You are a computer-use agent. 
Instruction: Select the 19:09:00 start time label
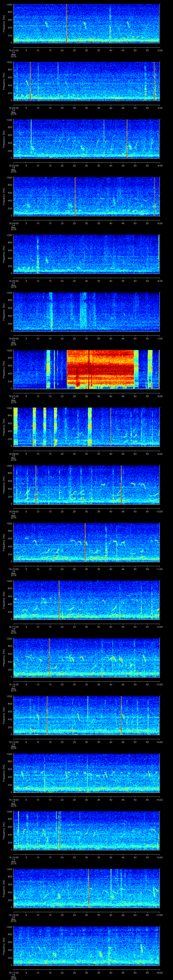pyautogui.click(x=13, y=511)
